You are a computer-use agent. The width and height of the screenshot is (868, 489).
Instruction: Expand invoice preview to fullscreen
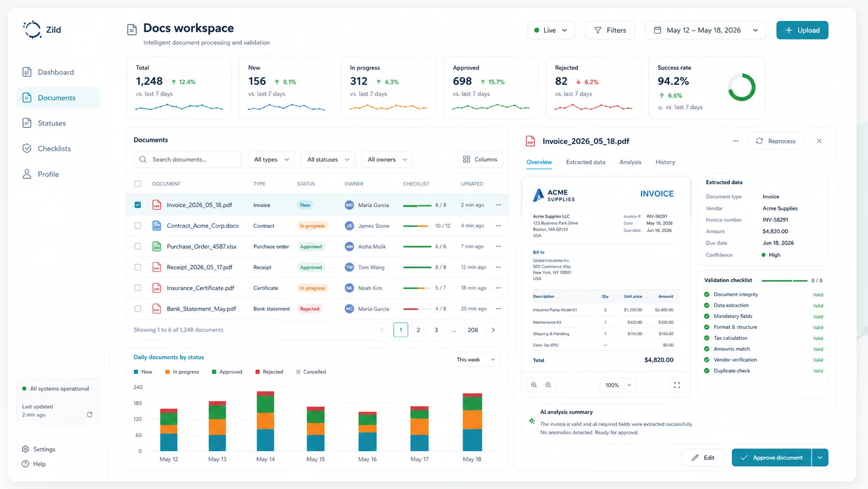(x=676, y=385)
